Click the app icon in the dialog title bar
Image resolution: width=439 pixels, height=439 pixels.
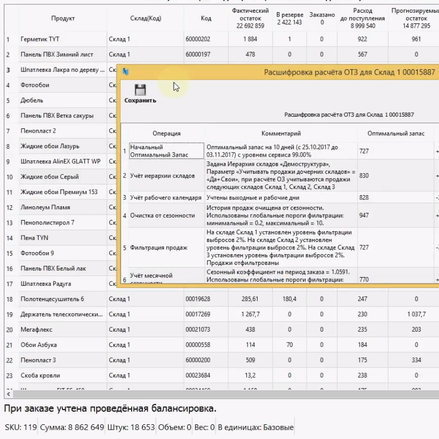point(126,72)
